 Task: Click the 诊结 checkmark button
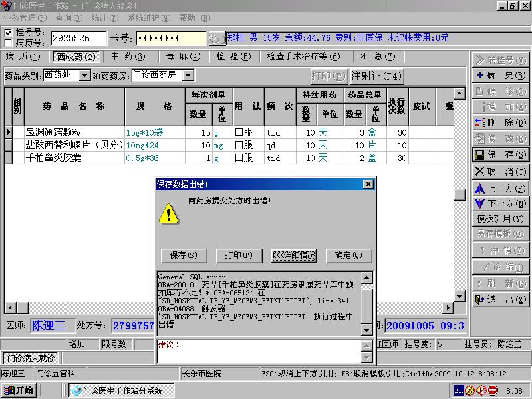501,267
